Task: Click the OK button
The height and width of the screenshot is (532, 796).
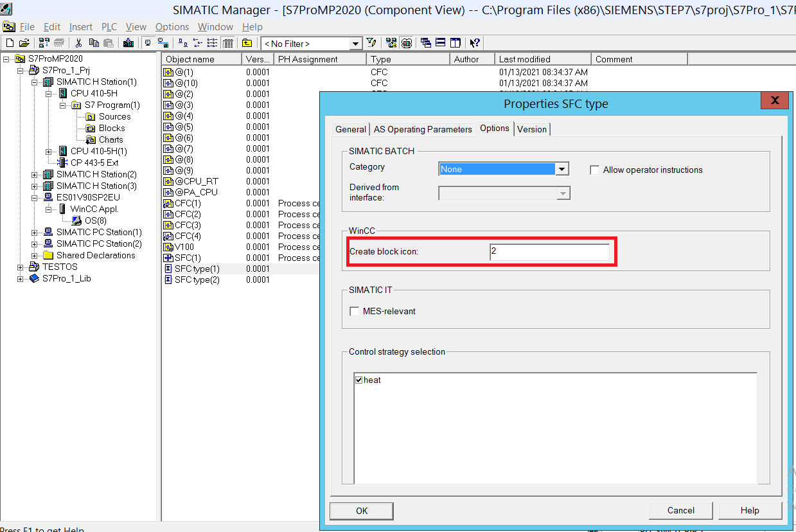Action: tap(362, 511)
